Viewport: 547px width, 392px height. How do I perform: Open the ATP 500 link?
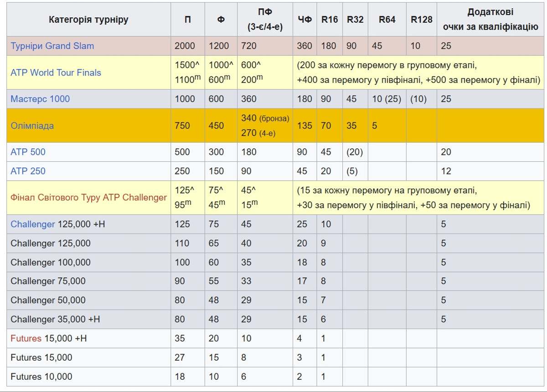pos(28,152)
